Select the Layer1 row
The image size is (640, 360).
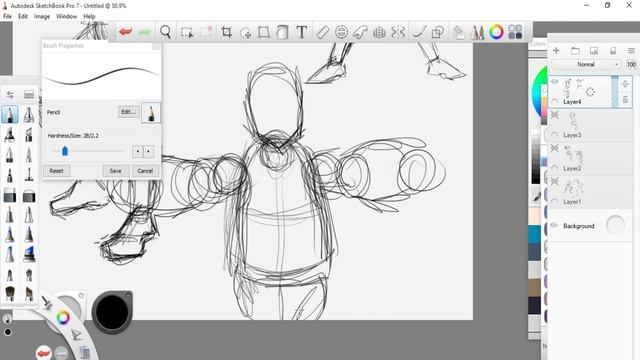coord(590,192)
